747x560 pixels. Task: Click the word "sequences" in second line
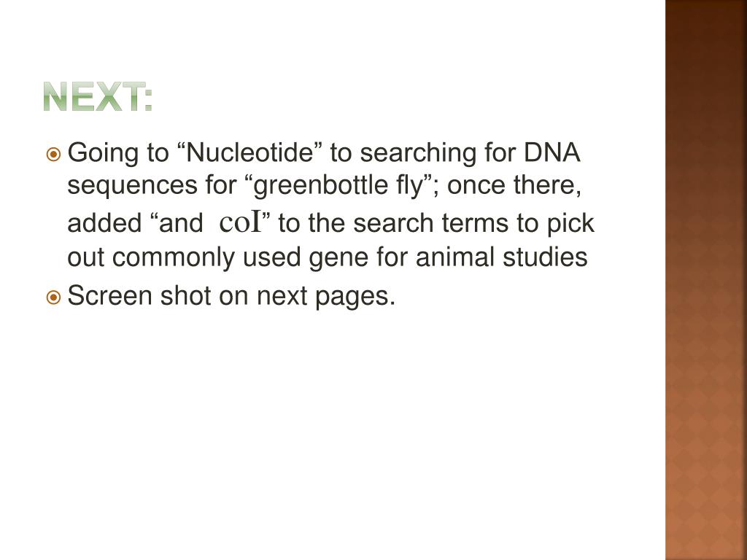pos(132,186)
